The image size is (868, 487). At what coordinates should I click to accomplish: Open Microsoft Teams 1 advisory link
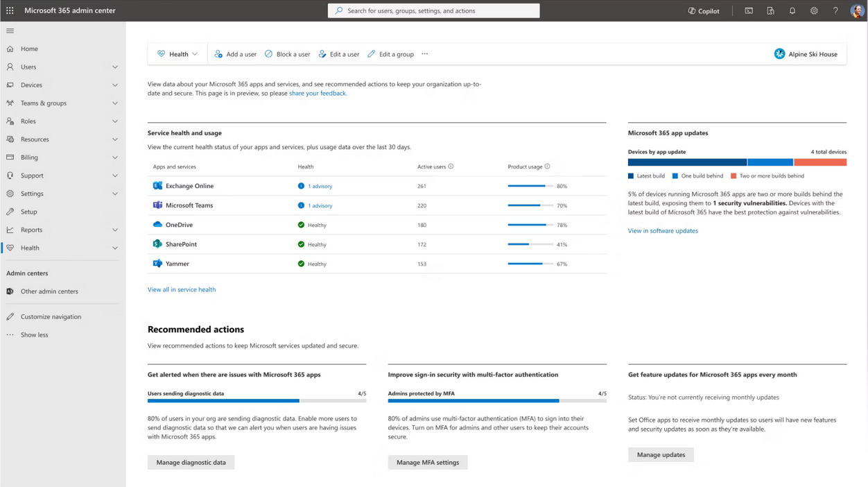click(320, 205)
